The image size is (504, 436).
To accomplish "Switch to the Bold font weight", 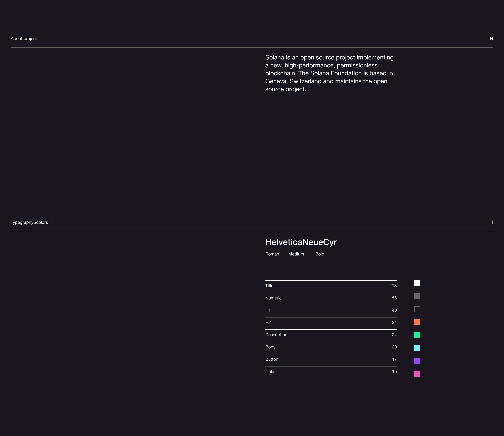I will 320,254.
